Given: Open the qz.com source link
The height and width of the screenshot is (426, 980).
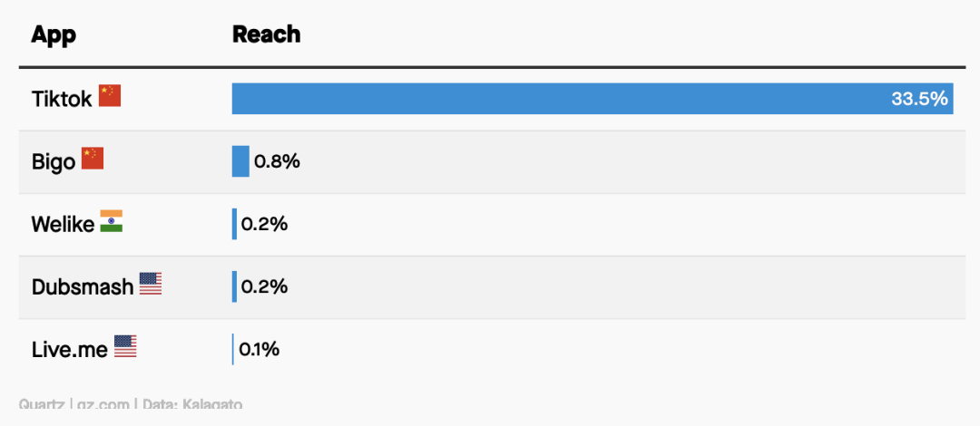Looking at the screenshot, I should [103, 404].
